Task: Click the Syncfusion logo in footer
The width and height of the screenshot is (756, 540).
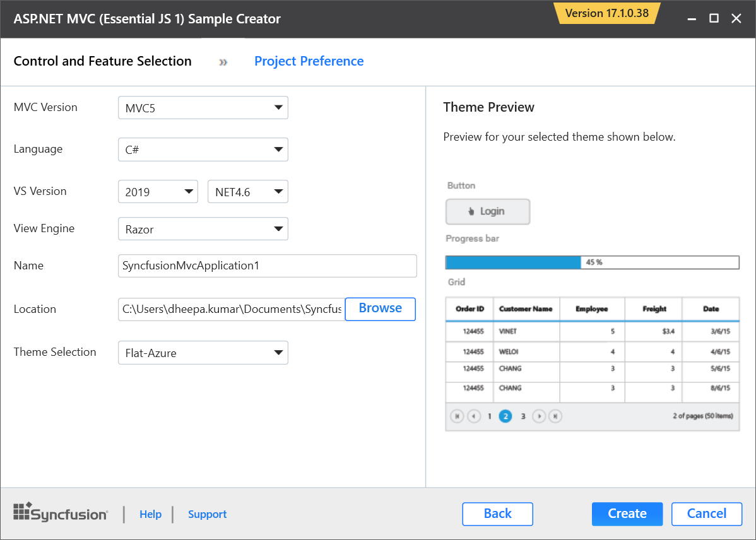Action: 61,514
